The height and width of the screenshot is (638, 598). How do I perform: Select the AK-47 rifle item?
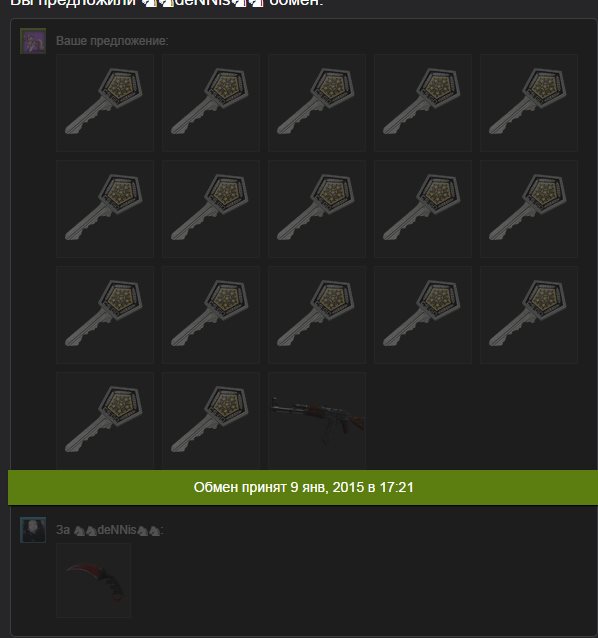coord(317,421)
